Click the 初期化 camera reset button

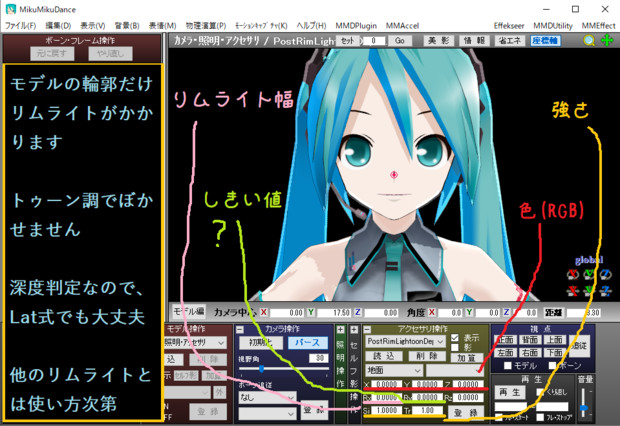[x=261, y=343]
